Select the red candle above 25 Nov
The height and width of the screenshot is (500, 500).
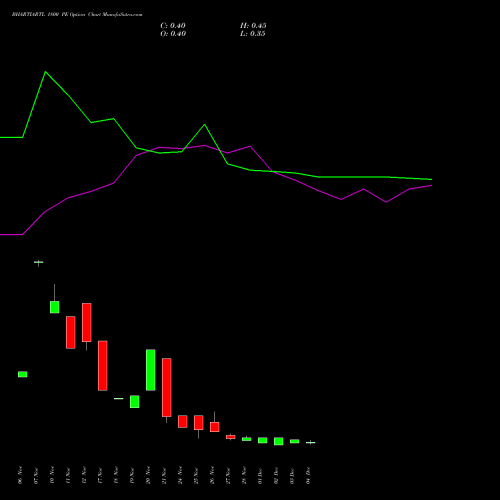(199, 422)
